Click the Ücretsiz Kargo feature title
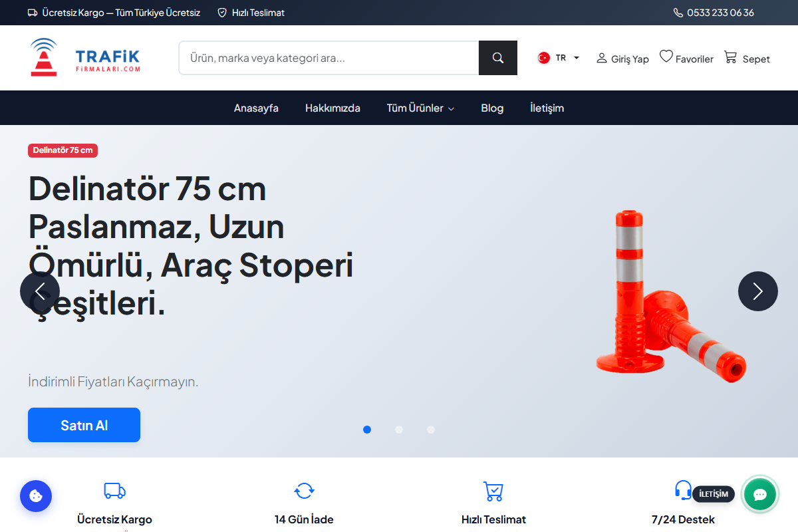798x532 pixels. pyautogui.click(x=114, y=519)
